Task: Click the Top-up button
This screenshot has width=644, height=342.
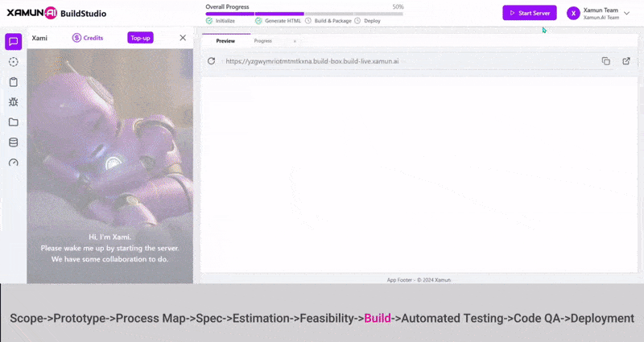Action: click(140, 38)
